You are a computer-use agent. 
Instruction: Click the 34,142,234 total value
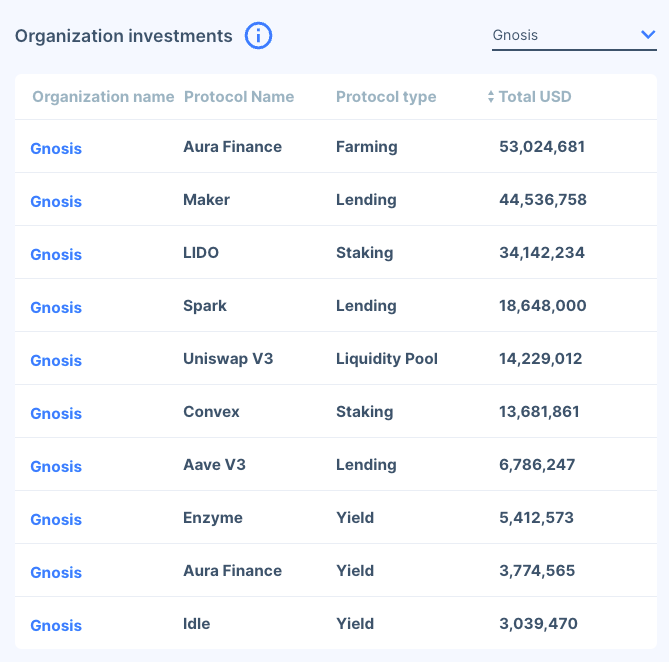[x=542, y=253]
